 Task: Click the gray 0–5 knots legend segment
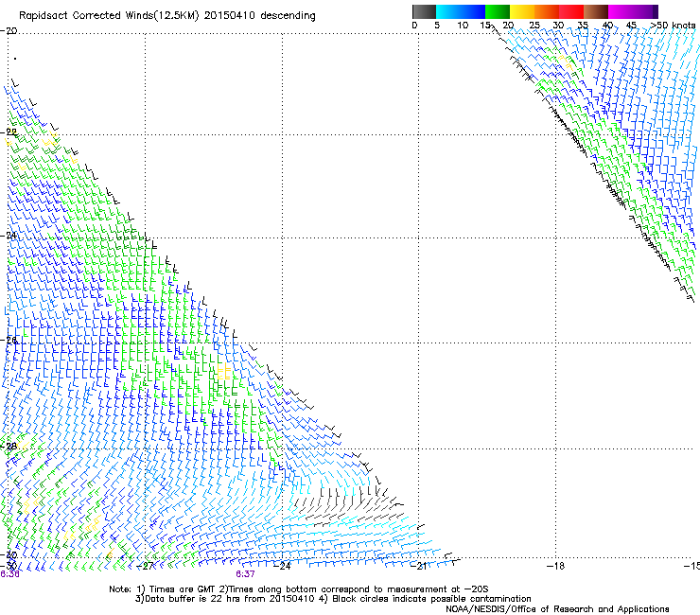coord(424,11)
